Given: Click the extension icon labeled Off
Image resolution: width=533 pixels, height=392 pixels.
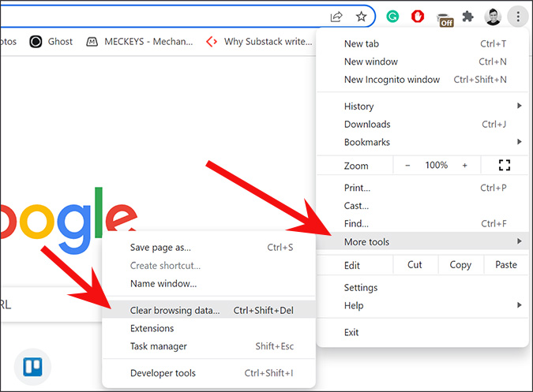Looking at the screenshot, I should point(444,20).
